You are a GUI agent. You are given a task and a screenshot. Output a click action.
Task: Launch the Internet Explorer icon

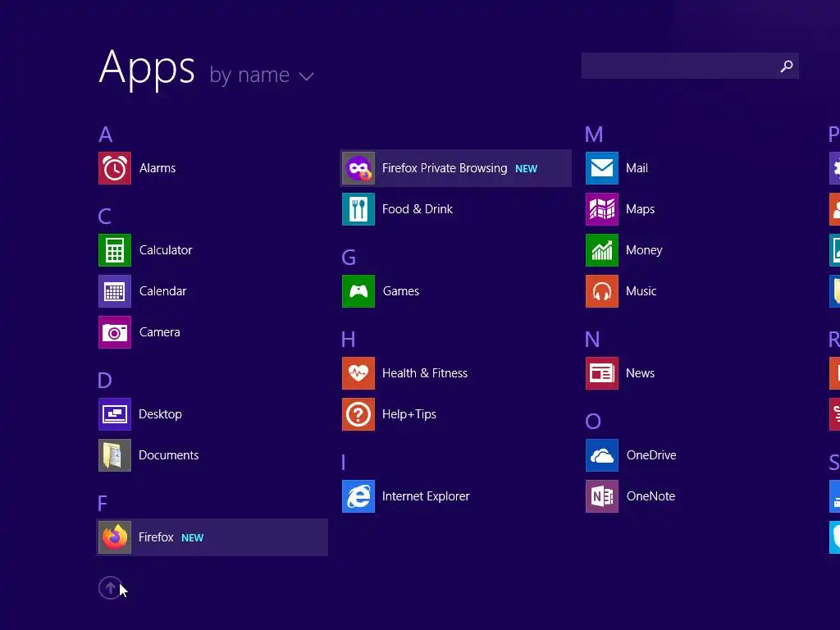[358, 496]
